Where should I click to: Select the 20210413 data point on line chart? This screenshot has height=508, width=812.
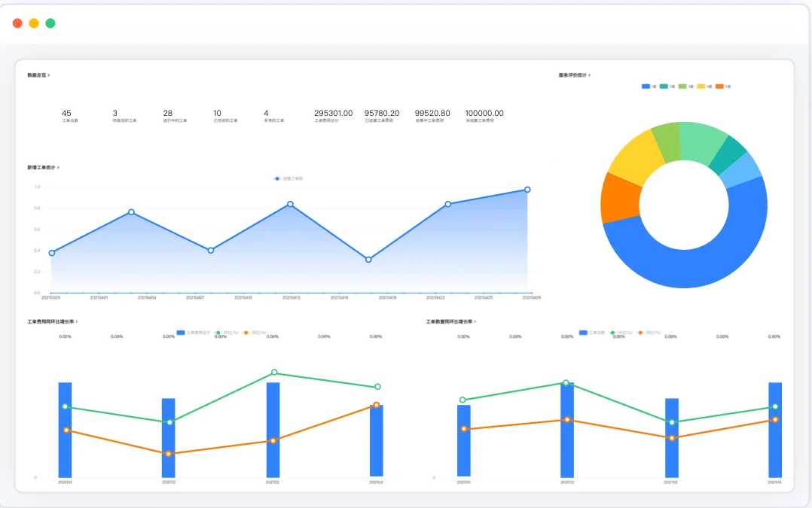291,205
